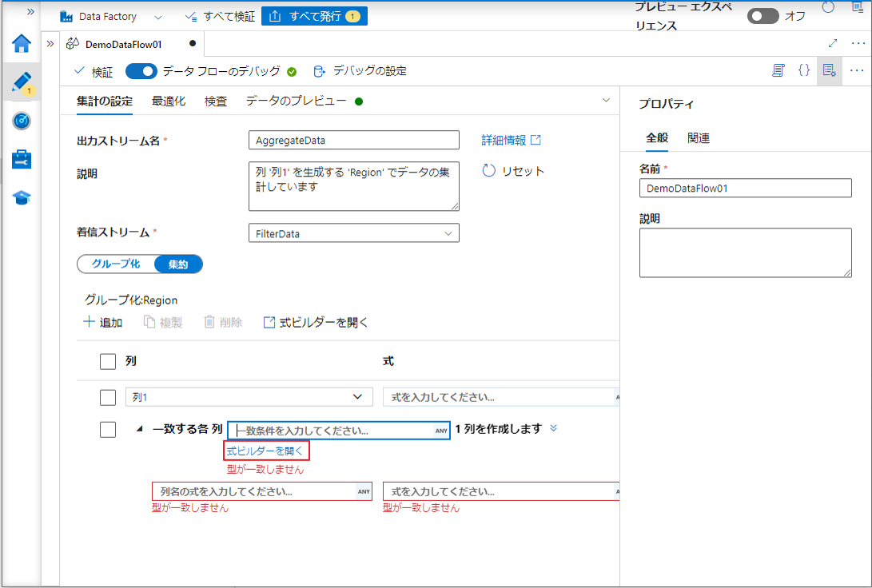Viewport: 872px width, 588px height.
Task: Show the code view braces icon
Action: (804, 70)
